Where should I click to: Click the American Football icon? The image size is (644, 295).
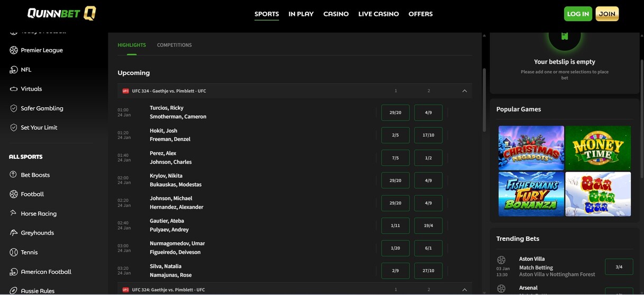point(14,272)
